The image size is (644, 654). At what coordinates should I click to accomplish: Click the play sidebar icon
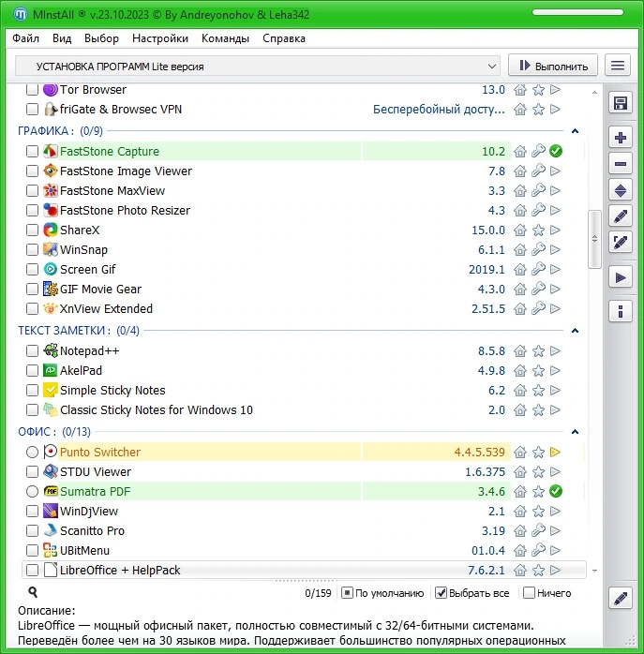tap(621, 277)
